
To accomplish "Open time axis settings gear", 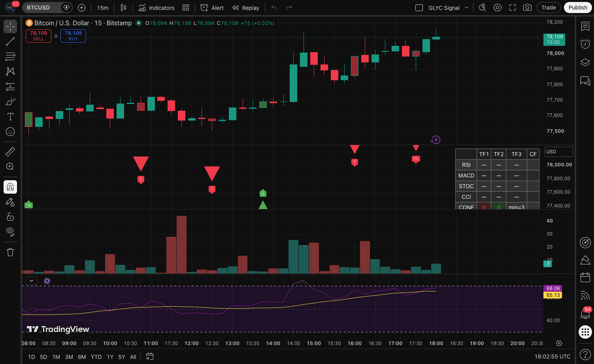I will (x=559, y=343).
